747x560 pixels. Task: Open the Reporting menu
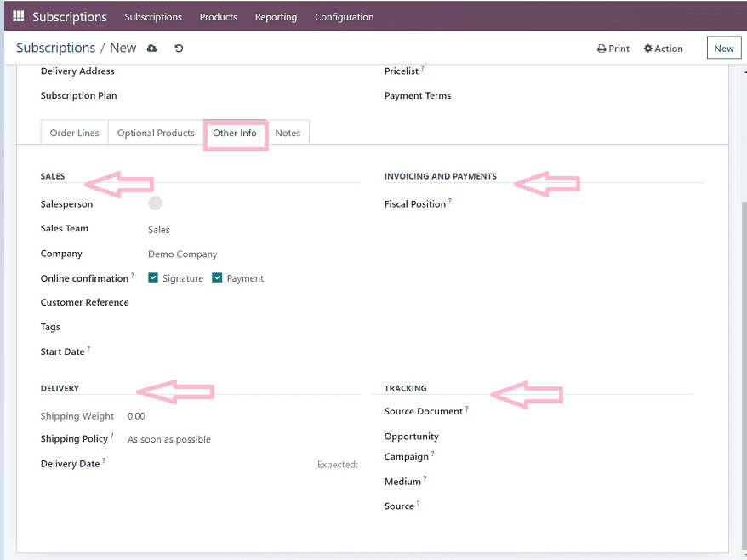(x=276, y=17)
